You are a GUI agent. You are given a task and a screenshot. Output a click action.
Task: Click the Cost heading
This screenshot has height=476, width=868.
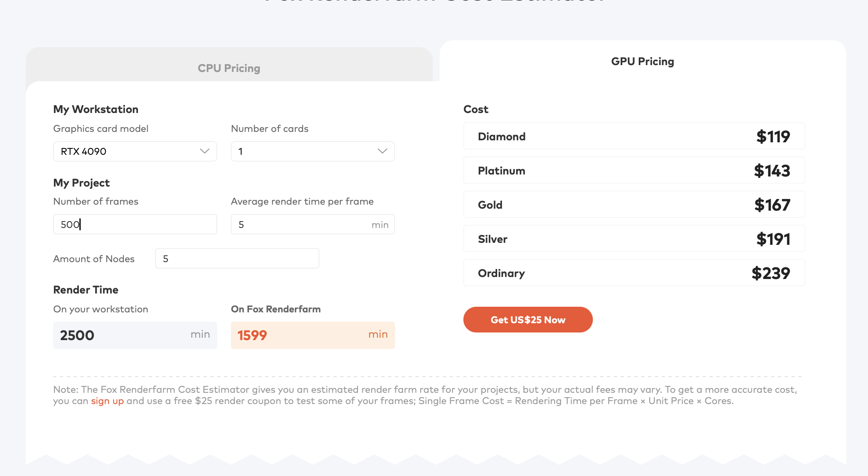pyautogui.click(x=476, y=109)
